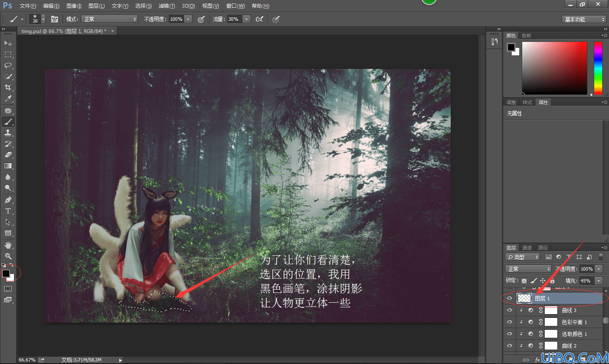Switch to the 通道 tab
Viewport: 609px width, 364px height.
point(527,248)
